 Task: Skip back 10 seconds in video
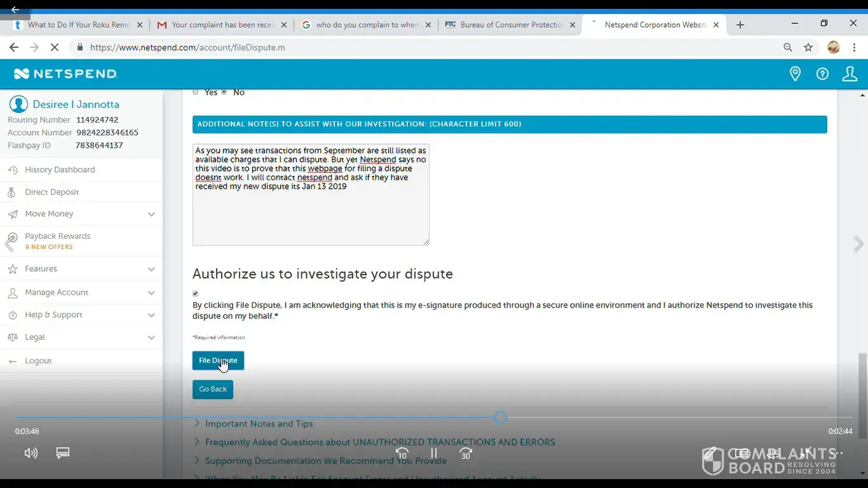[402, 454]
